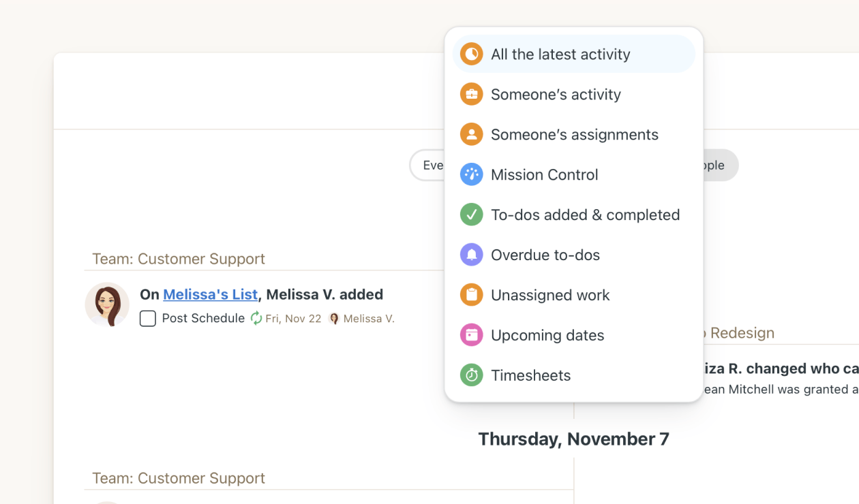Click the stopwatch icon beside Timesheets
Screen dimensions: 859x504
471,375
